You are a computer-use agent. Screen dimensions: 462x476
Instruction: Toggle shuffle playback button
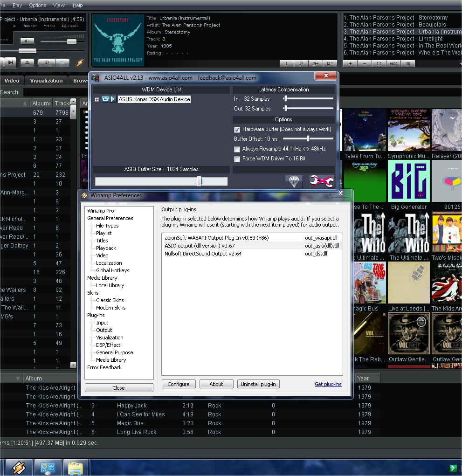coord(47,62)
